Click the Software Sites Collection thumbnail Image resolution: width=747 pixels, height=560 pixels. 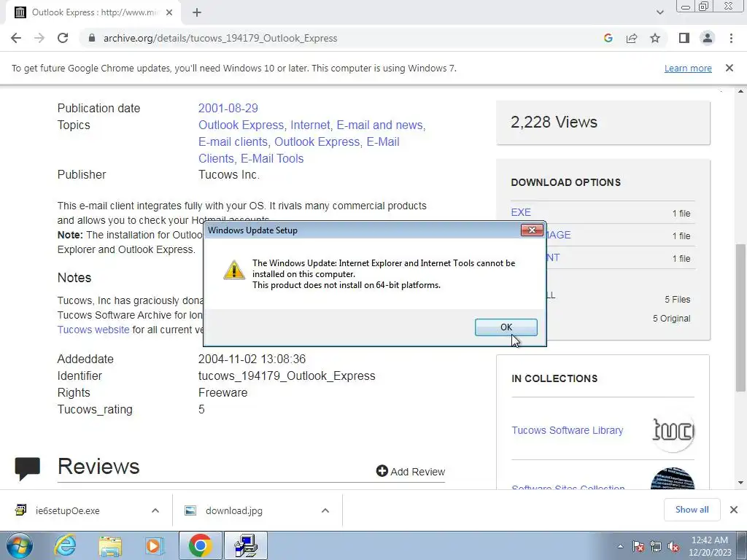pyautogui.click(x=673, y=478)
